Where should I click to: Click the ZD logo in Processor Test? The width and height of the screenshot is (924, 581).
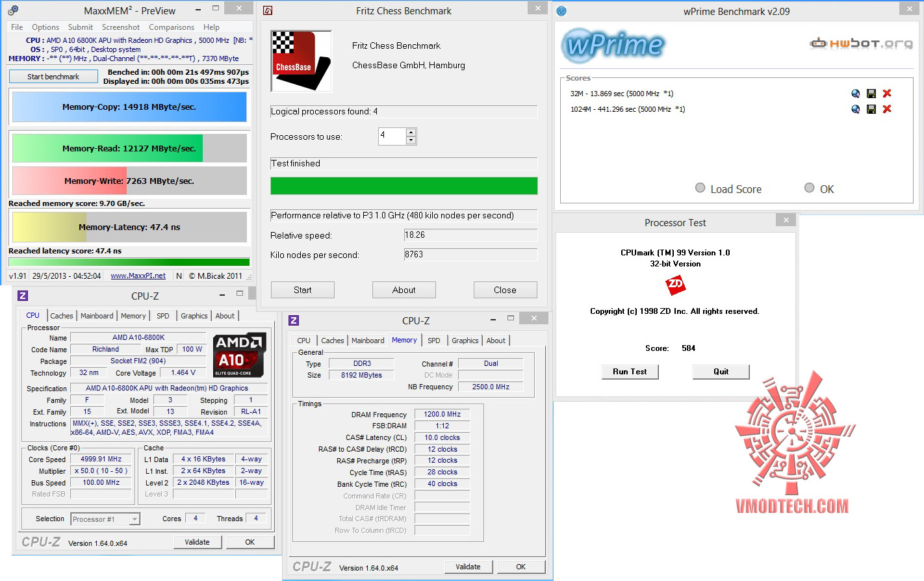point(676,285)
